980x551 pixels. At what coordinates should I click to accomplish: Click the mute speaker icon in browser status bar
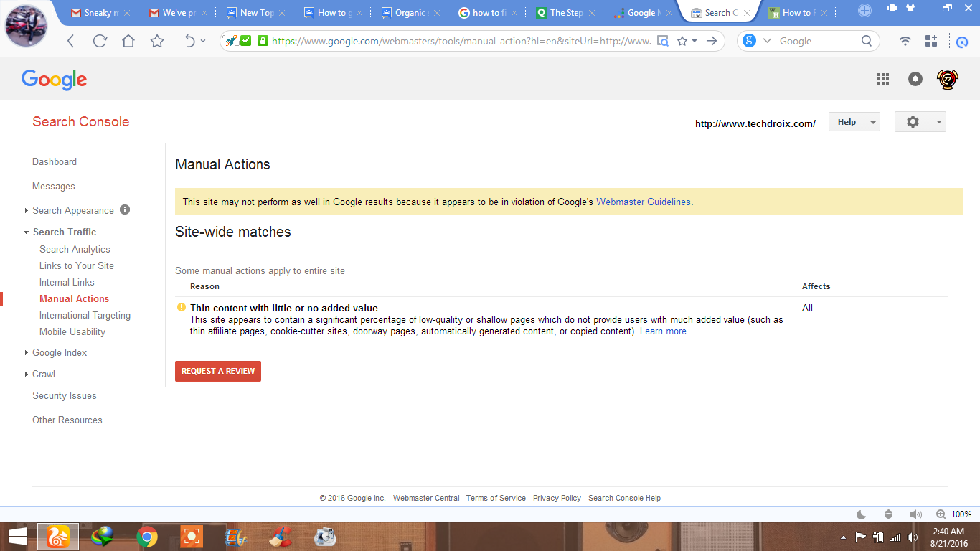pyautogui.click(x=915, y=514)
